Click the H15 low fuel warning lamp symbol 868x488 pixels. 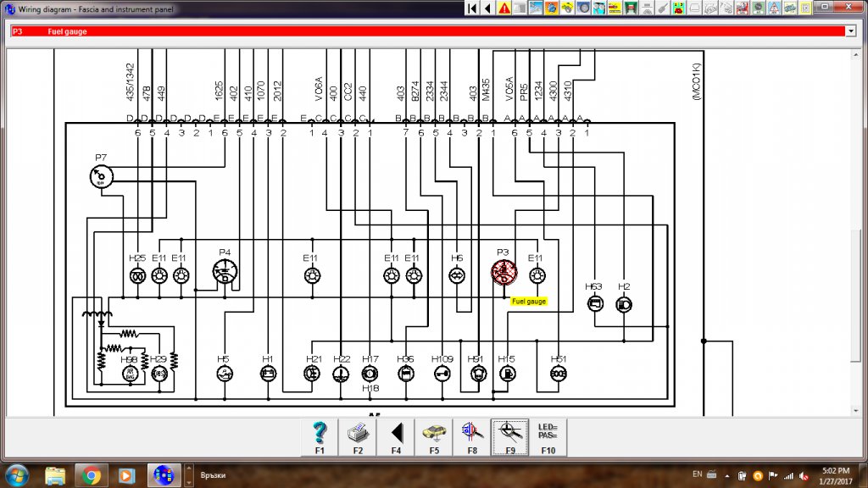(507, 374)
